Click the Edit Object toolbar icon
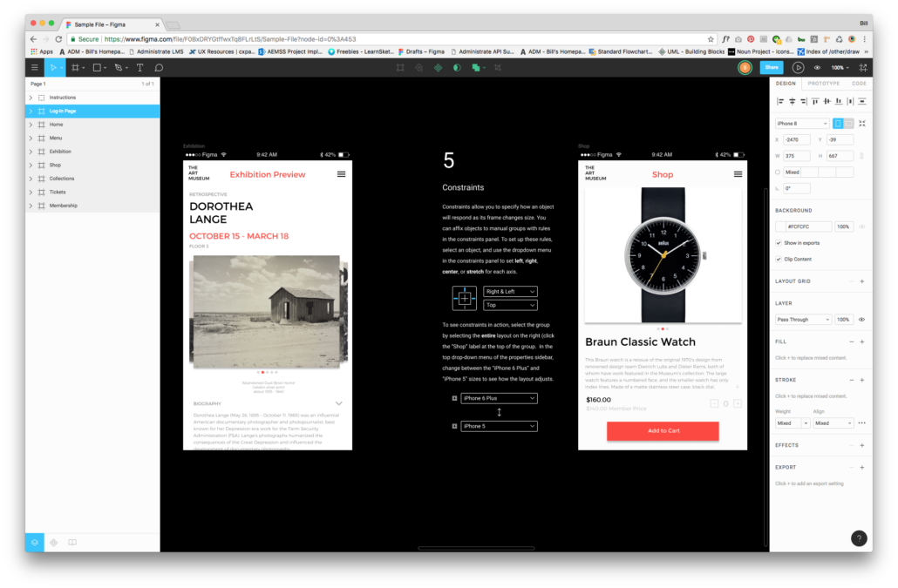The image size is (898, 588). [400, 67]
